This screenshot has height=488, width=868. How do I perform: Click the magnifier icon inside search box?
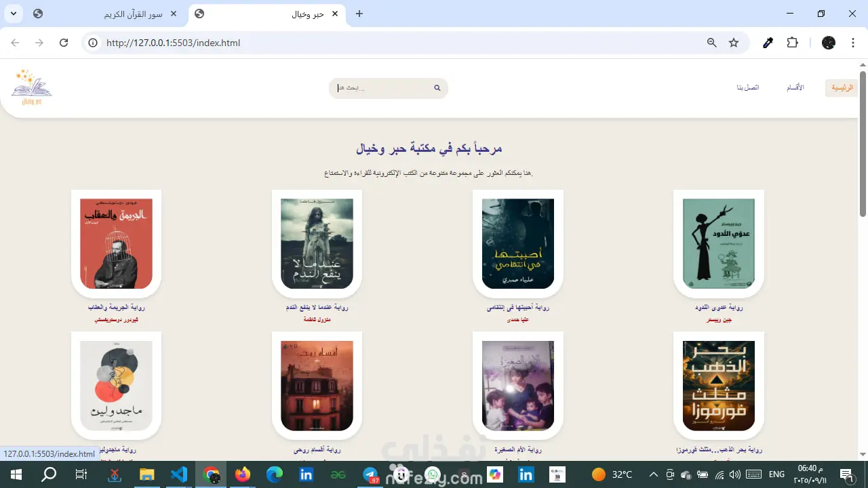pyautogui.click(x=437, y=88)
